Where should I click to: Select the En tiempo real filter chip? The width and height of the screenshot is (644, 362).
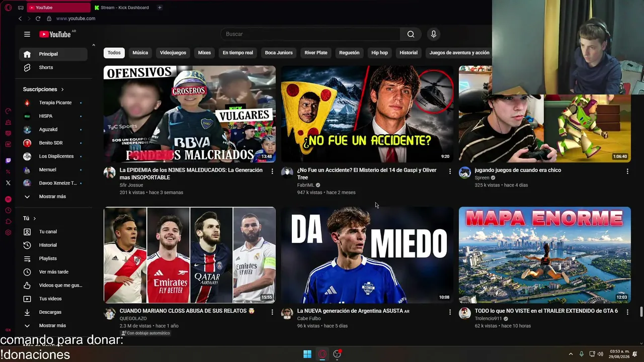(238, 53)
